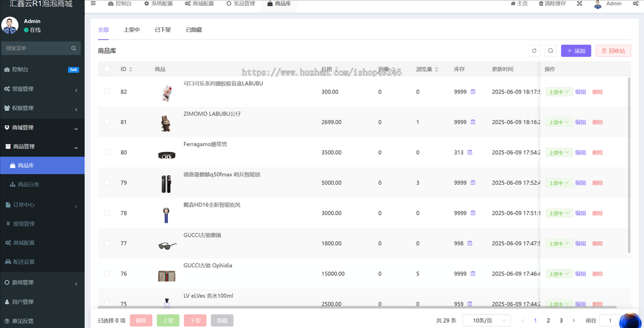Click the sidebar menu search magnifier icon

(74, 48)
